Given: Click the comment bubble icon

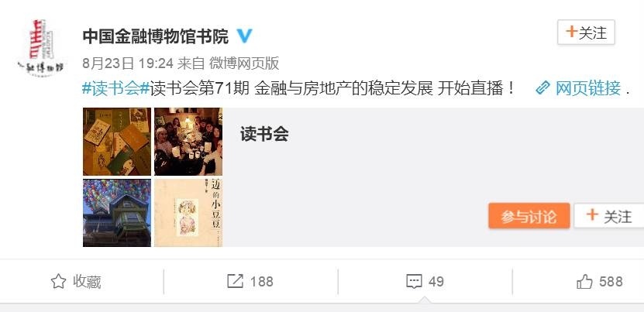Looking at the screenshot, I should [x=414, y=282].
